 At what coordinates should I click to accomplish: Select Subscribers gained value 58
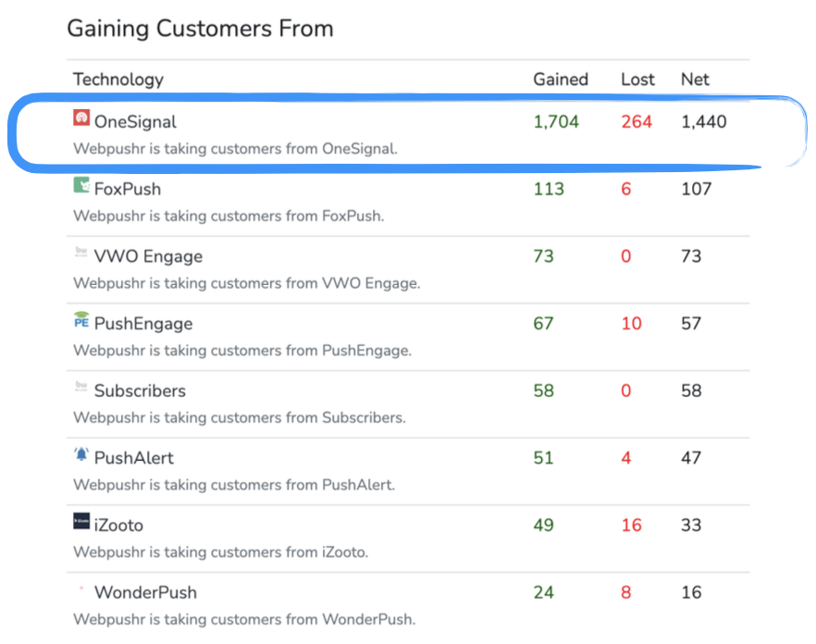pos(543,390)
